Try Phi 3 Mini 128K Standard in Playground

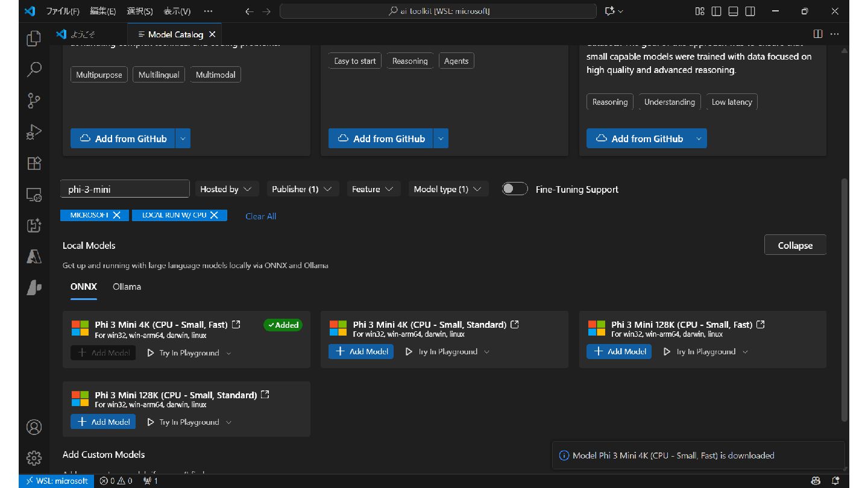[x=183, y=422]
